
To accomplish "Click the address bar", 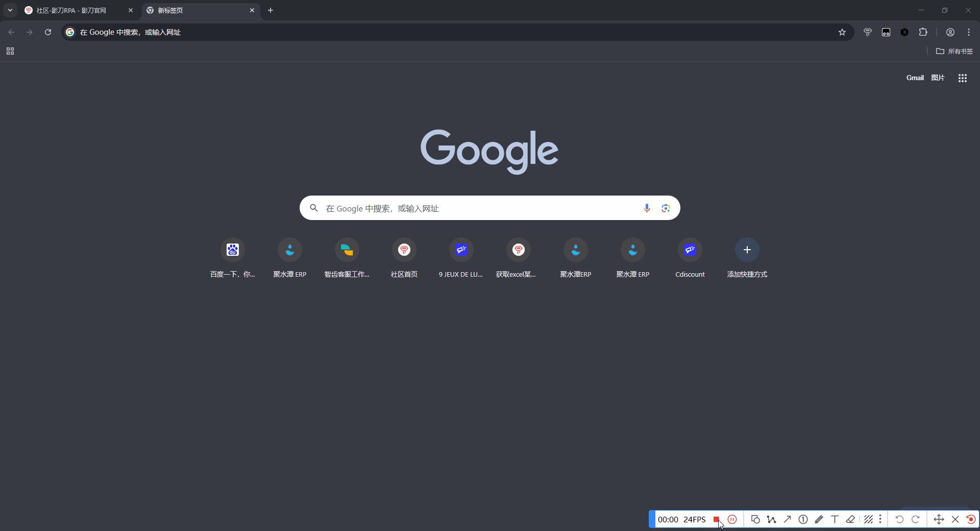I will coord(457,32).
